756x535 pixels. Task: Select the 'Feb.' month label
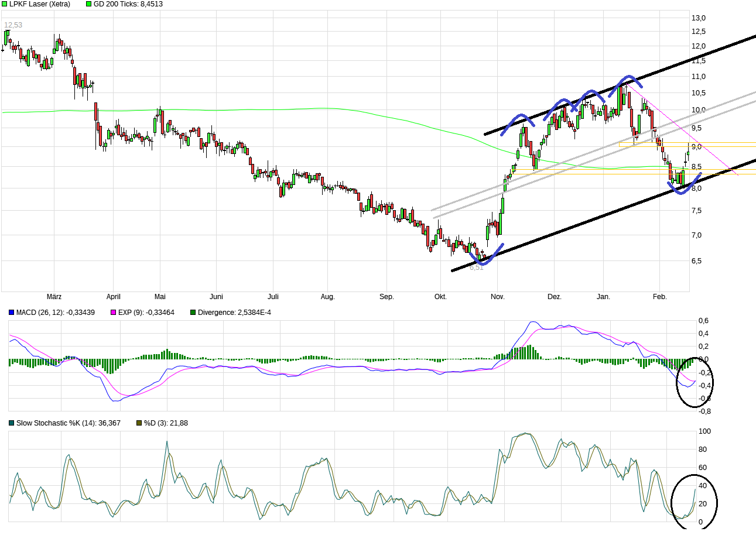[x=659, y=297]
